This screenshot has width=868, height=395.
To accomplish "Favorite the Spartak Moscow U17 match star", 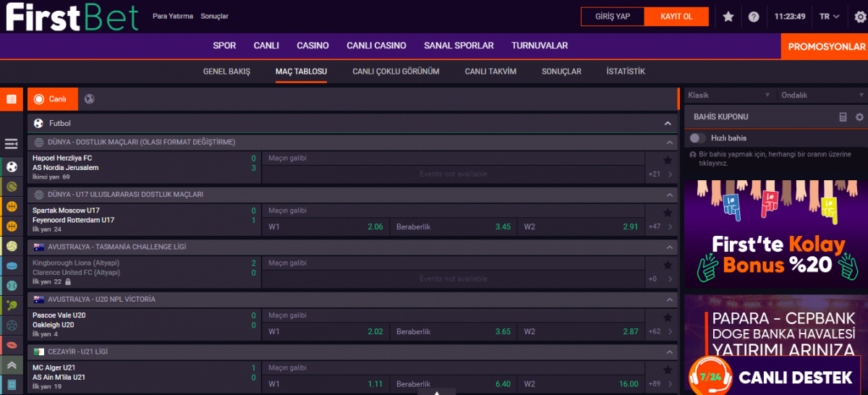I will 667,212.
